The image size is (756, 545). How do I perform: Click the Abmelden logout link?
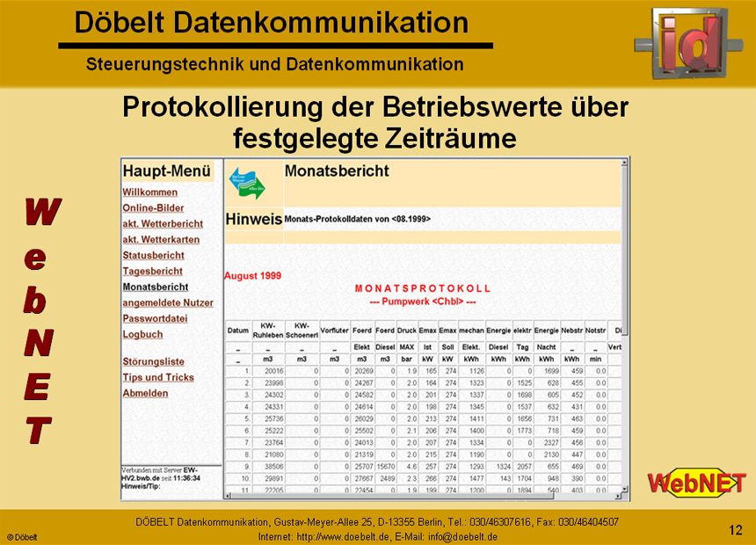click(x=145, y=393)
